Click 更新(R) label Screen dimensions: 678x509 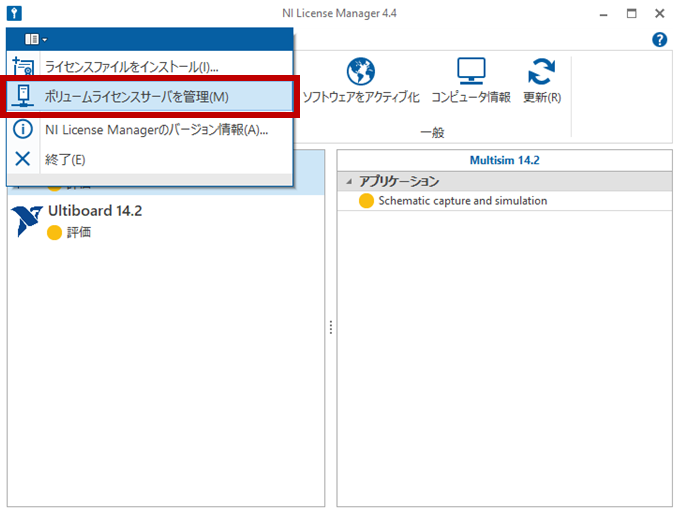point(542,97)
